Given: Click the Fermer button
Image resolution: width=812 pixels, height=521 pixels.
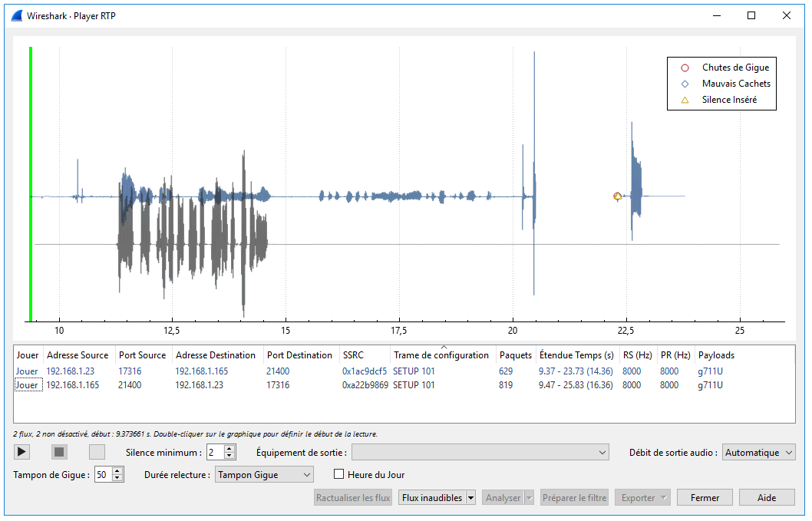Looking at the screenshot, I should [705, 498].
